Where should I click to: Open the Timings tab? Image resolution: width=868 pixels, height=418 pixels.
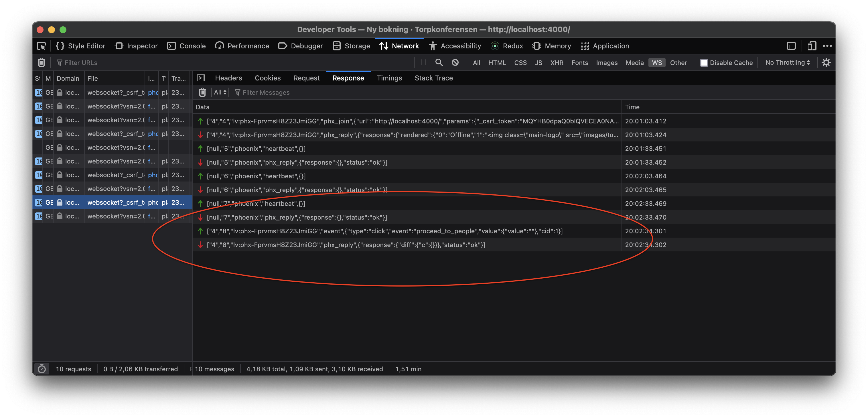tap(389, 78)
